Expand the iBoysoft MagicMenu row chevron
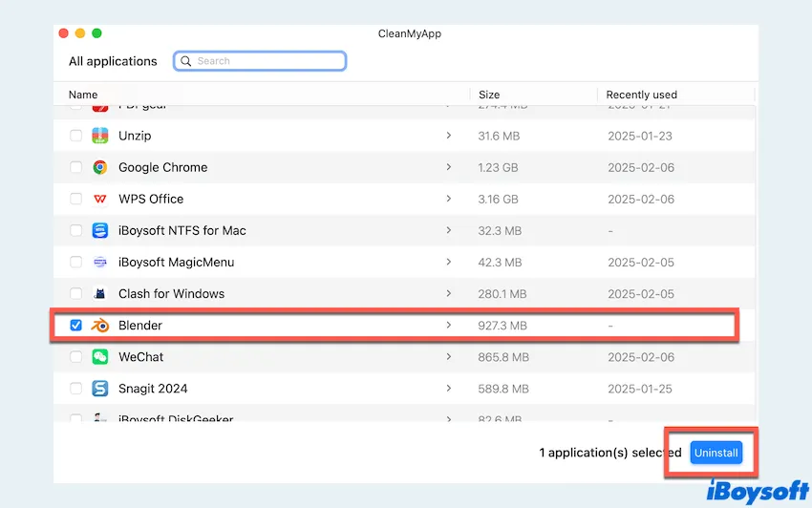 point(448,262)
